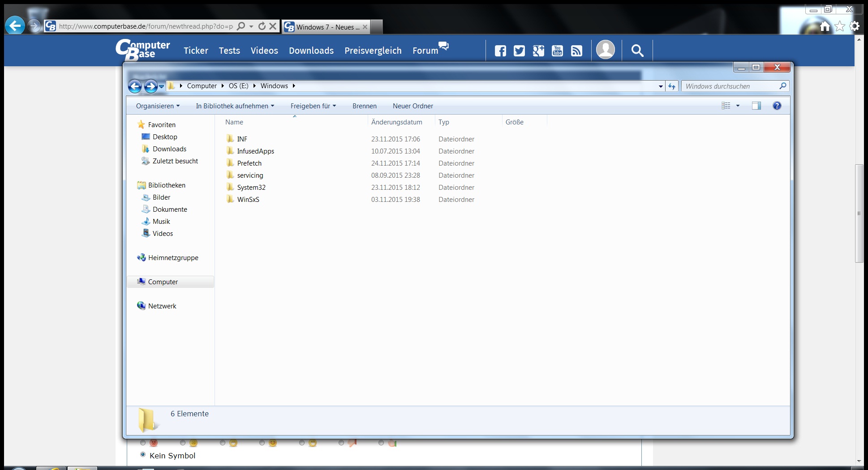
Task: Click the browser home icon
Action: pos(825,26)
